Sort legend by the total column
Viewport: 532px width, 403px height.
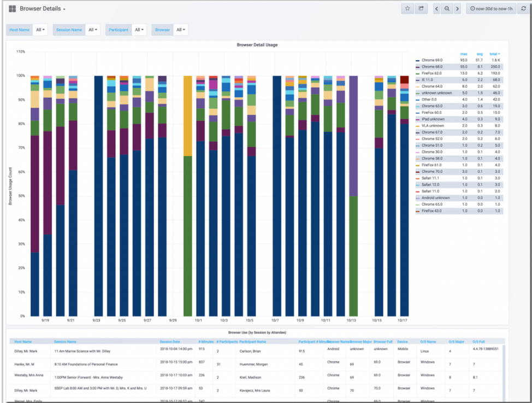pyautogui.click(x=494, y=54)
